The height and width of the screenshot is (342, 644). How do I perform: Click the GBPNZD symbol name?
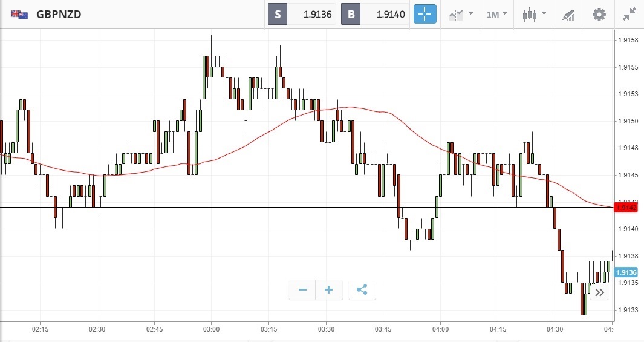coord(59,14)
